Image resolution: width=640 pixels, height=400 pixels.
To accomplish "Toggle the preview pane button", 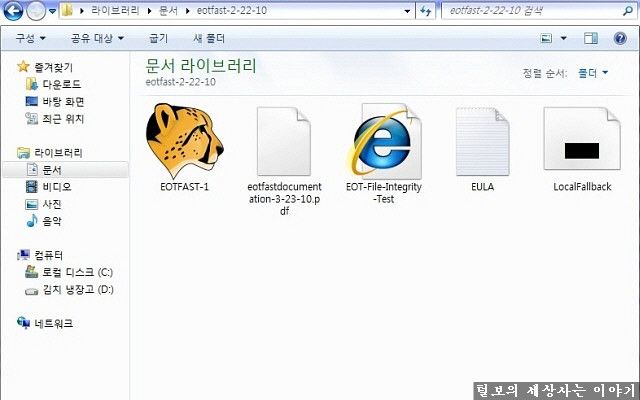I will coord(591,38).
